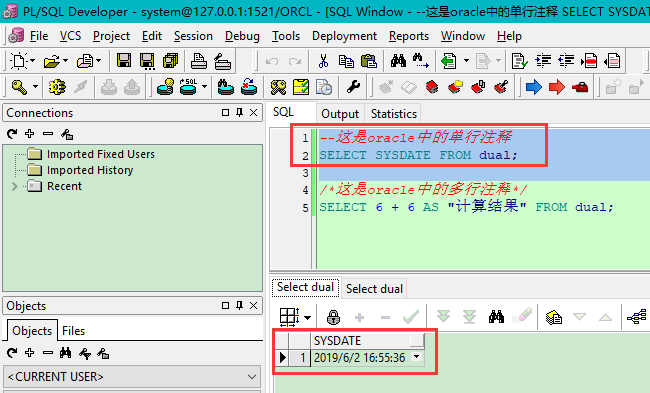Click the result grid layout mode icon
The width and height of the screenshot is (650, 393).
(289, 318)
